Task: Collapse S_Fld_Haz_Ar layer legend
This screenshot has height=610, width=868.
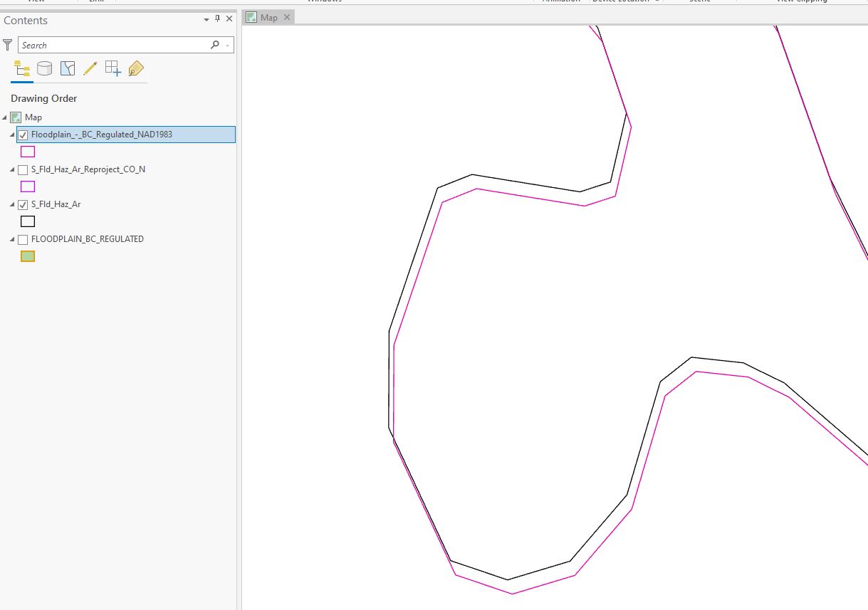Action: tap(12, 205)
